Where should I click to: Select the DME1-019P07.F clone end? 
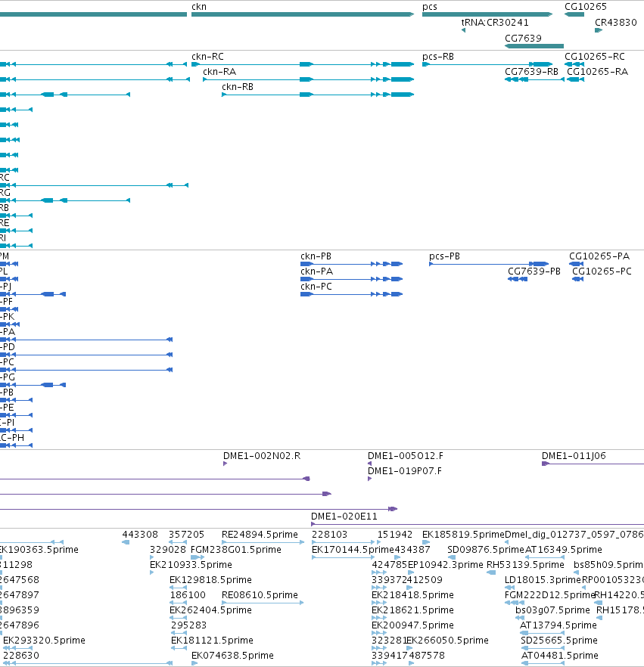(x=370, y=479)
